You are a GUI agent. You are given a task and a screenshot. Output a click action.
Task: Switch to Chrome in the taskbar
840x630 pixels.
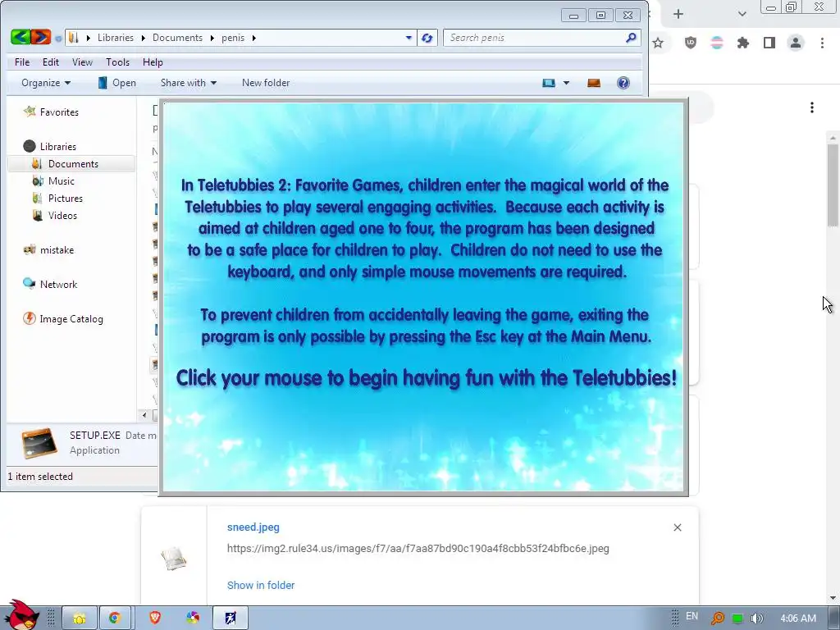pyautogui.click(x=114, y=619)
